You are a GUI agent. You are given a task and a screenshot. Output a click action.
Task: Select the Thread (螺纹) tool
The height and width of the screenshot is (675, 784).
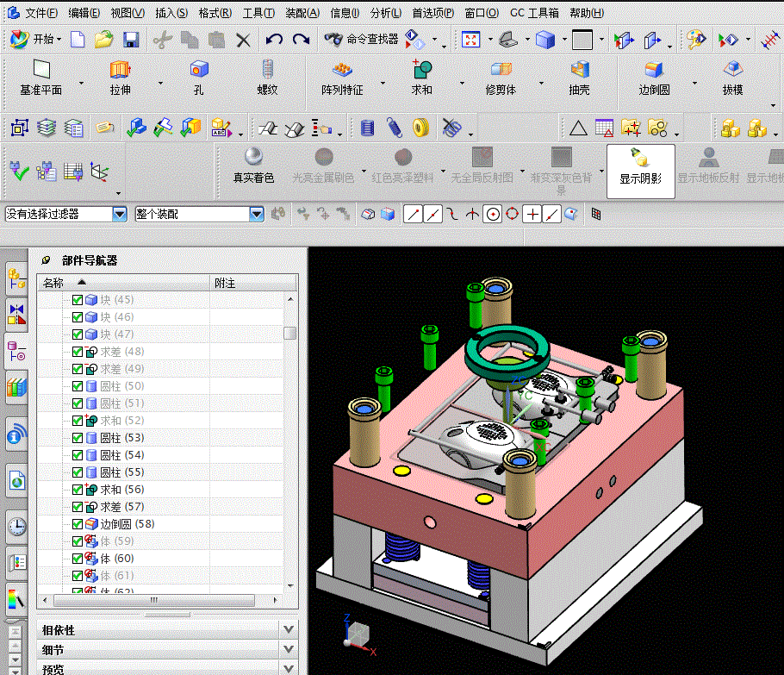coord(267,78)
